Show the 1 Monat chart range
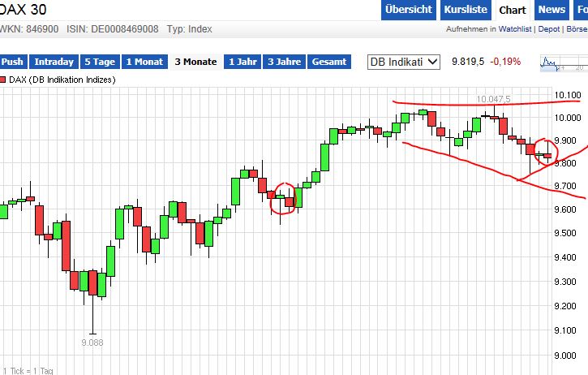This screenshot has width=588, height=375. [x=144, y=62]
